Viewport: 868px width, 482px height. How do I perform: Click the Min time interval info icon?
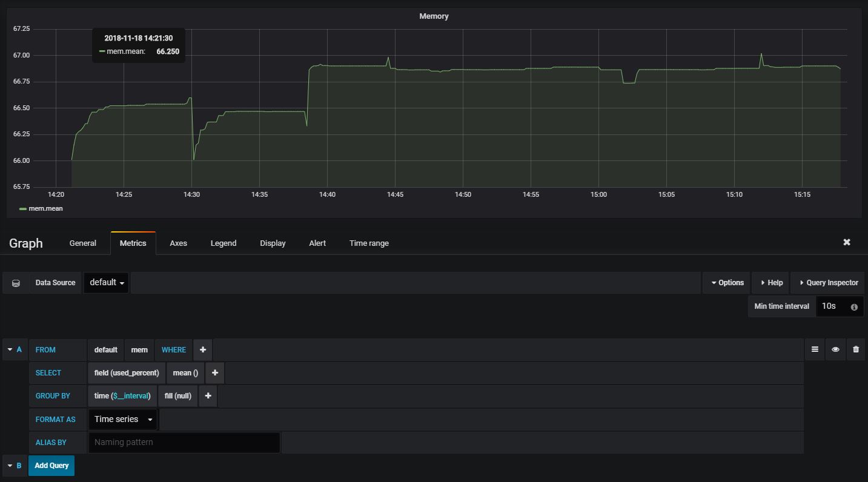[x=854, y=307]
